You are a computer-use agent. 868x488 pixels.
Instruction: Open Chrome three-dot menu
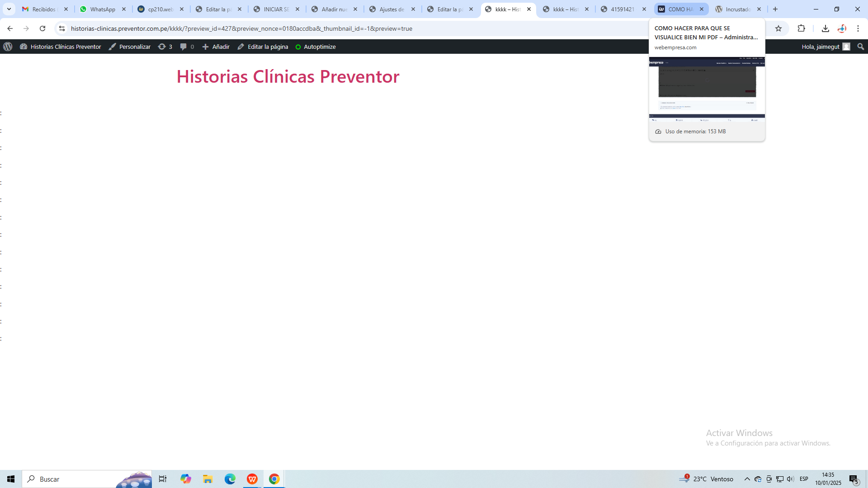pos(858,28)
